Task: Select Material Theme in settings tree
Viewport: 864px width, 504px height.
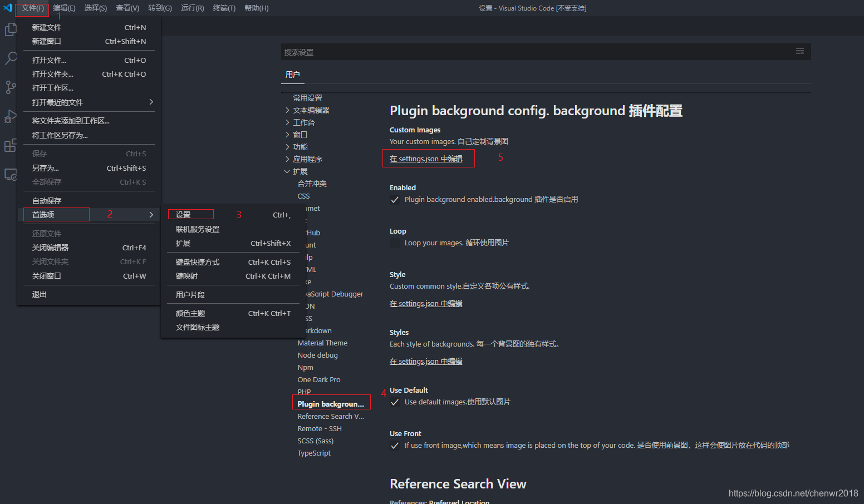Action: tap(322, 343)
